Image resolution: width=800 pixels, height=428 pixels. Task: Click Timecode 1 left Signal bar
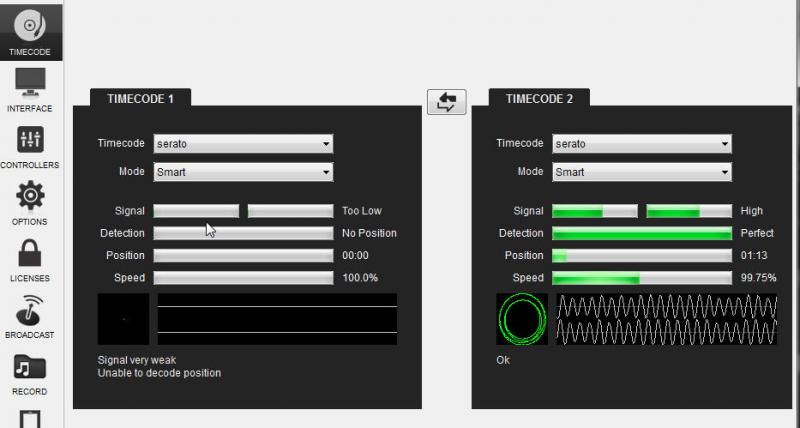196,211
